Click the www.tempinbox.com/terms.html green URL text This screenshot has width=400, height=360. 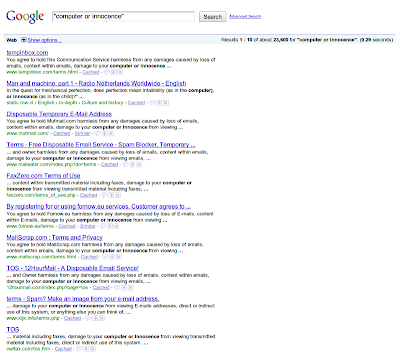click(42, 72)
